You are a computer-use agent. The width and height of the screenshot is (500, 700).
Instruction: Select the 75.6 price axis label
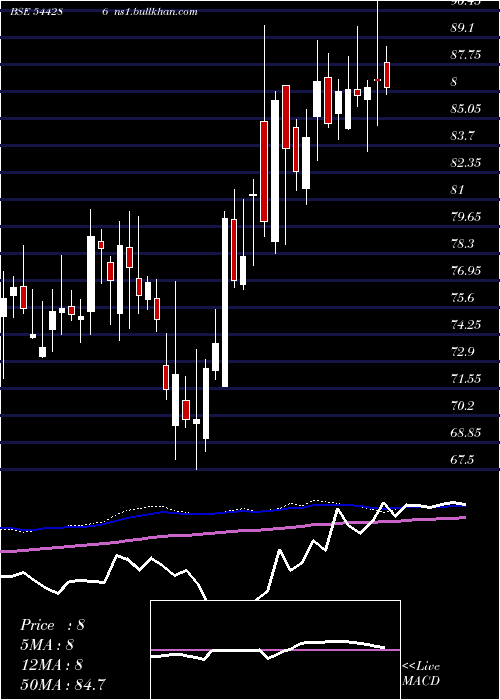click(463, 298)
